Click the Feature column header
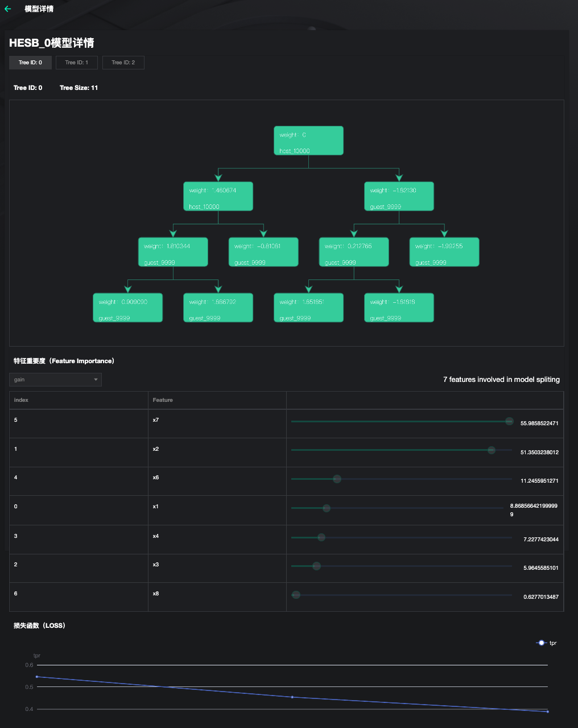 coord(163,400)
